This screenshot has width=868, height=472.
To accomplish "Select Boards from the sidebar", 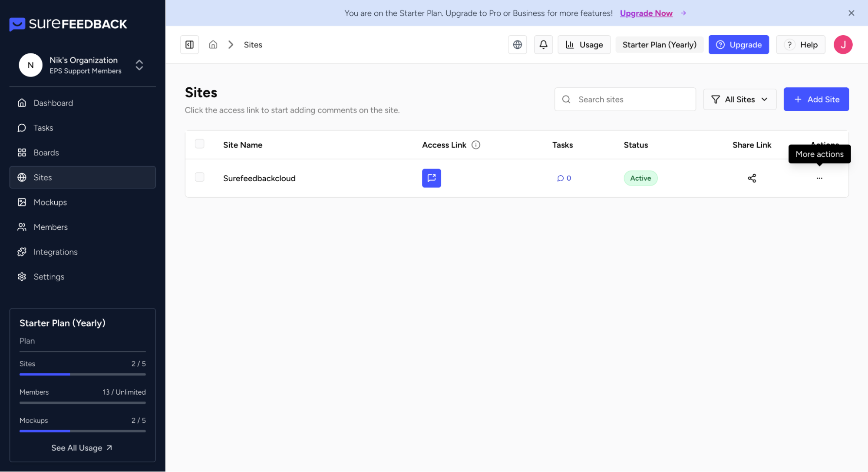I will tap(46, 153).
